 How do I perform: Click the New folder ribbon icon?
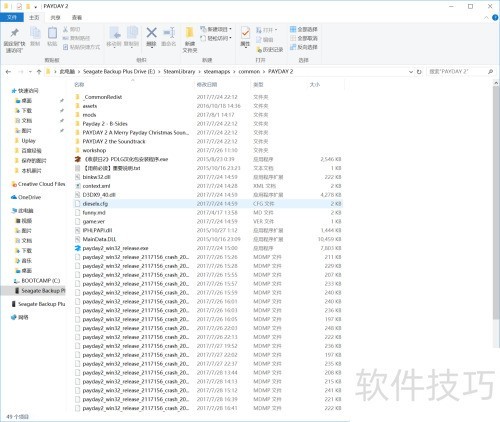[190, 33]
